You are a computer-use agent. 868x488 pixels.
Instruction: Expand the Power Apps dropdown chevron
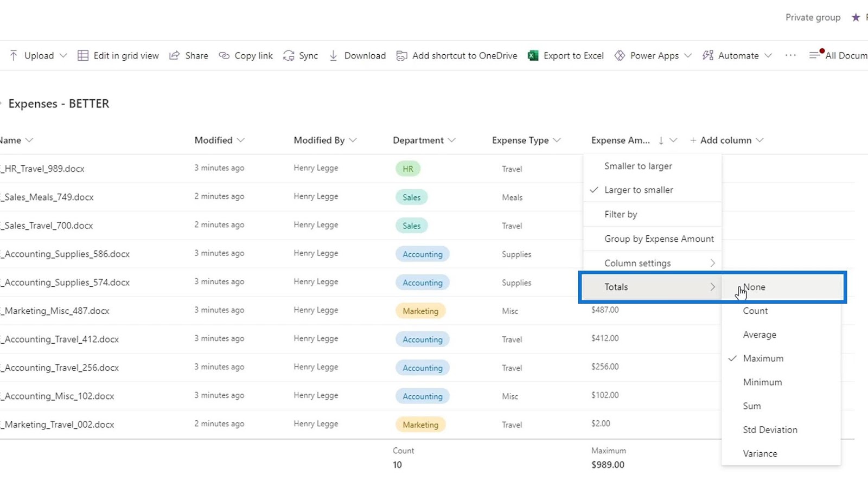tap(688, 55)
